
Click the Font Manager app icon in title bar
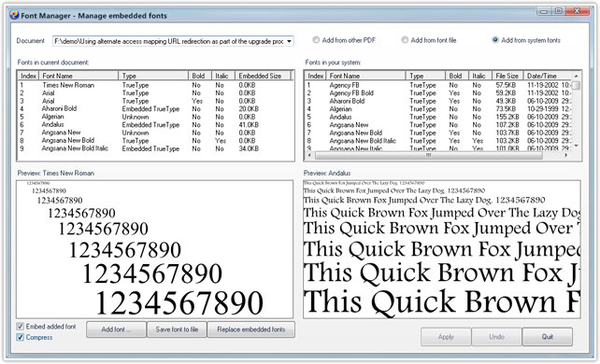click(x=15, y=15)
